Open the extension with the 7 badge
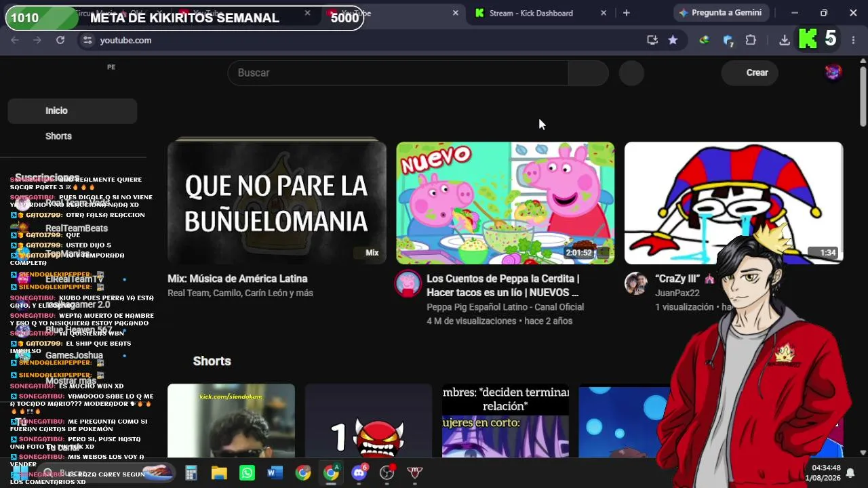This screenshot has width=868, height=488. tap(728, 40)
